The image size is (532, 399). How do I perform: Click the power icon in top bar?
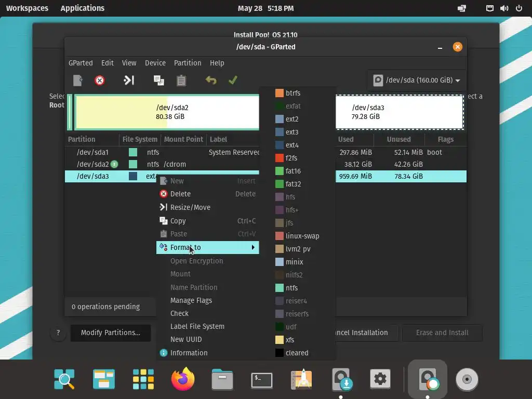pos(519,8)
